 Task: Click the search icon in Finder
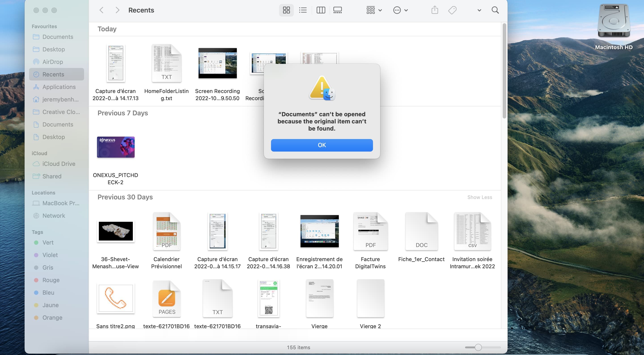click(x=495, y=10)
